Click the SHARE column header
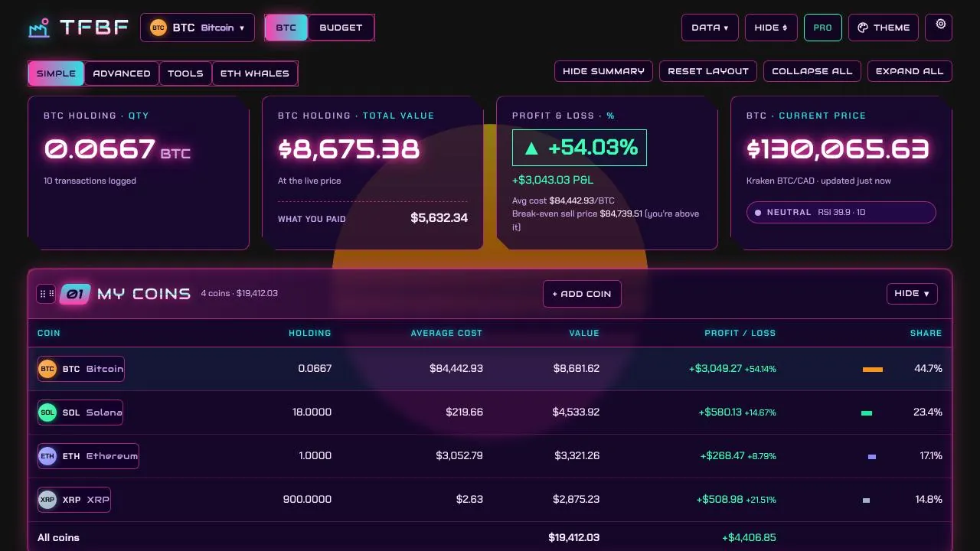Screen dimensions: 980x551 (x=926, y=333)
